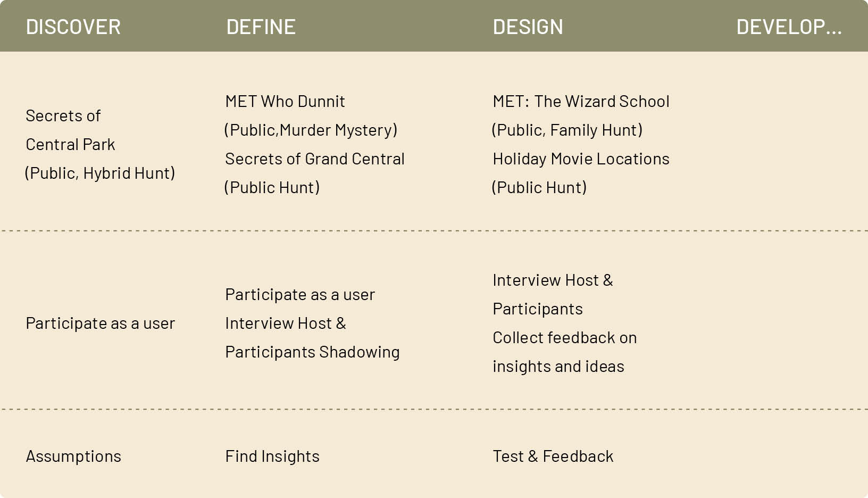The height and width of the screenshot is (498, 868).
Task: Select the Find Insights cell
Action: 272,456
